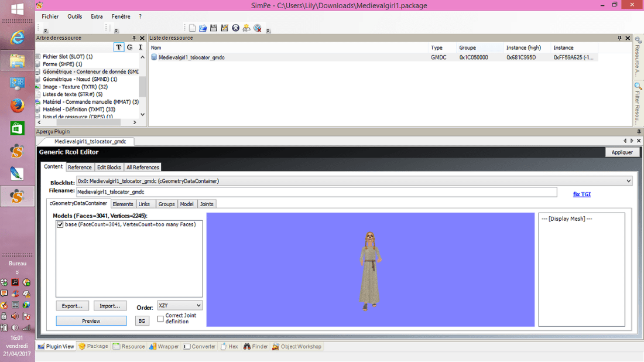Switch to the Edit Blocks tab

pos(109,168)
